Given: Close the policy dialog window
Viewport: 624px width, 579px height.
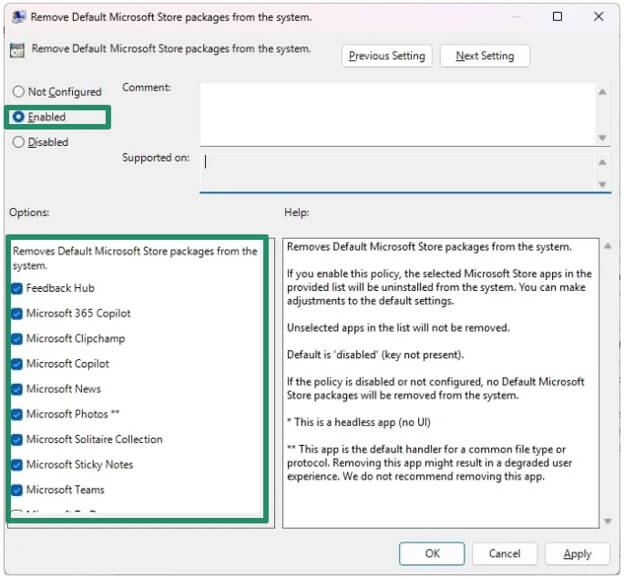Looking at the screenshot, I should tap(599, 17).
